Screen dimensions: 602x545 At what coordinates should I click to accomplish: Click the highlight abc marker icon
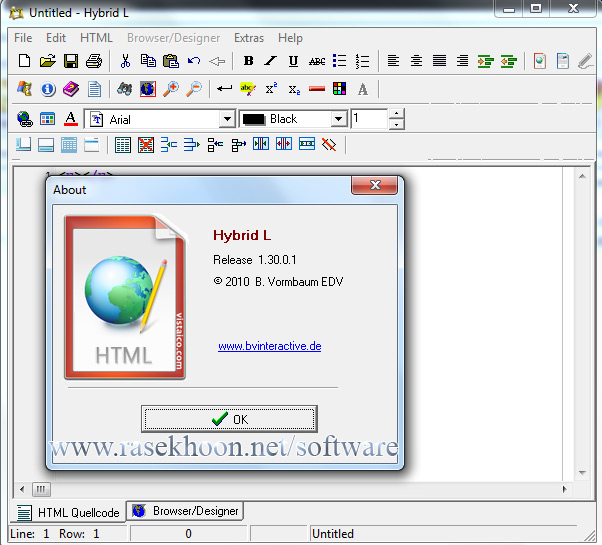coord(248,89)
